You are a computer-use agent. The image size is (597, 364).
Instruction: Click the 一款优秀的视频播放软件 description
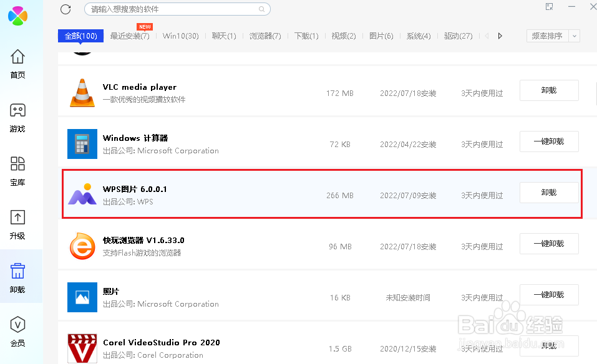click(x=144, y=100)
